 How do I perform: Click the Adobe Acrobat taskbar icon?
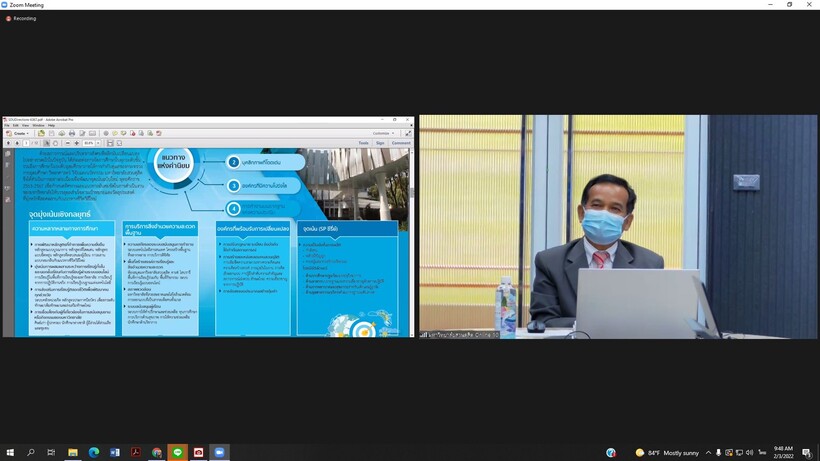[135, 453]
